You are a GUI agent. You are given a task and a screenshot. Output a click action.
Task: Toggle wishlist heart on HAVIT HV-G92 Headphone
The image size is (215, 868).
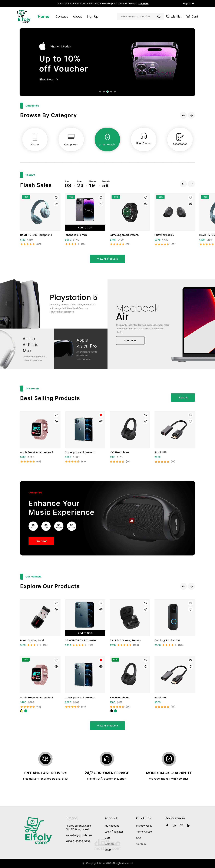coord(56,197)
